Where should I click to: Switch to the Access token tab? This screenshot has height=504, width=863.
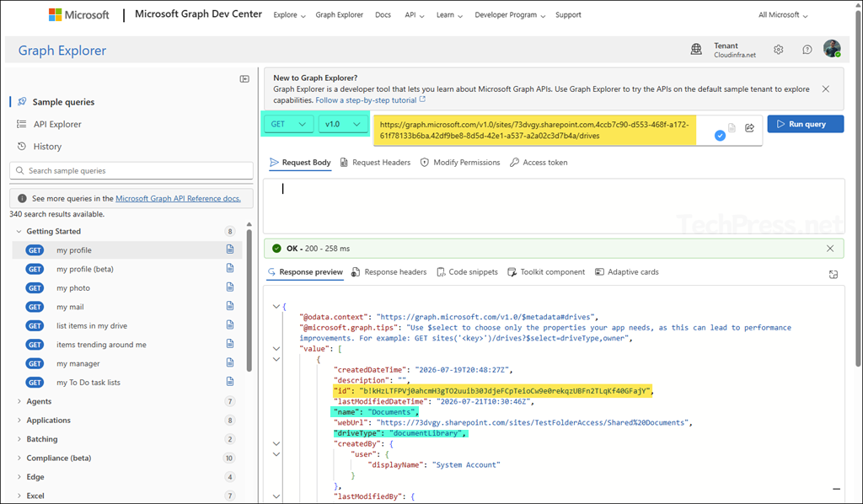[x=539, y=163]
